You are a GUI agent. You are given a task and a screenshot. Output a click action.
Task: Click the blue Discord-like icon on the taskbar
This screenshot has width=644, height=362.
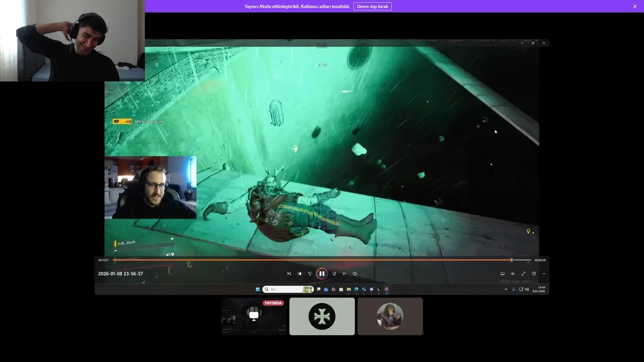(x=371, y=289)
